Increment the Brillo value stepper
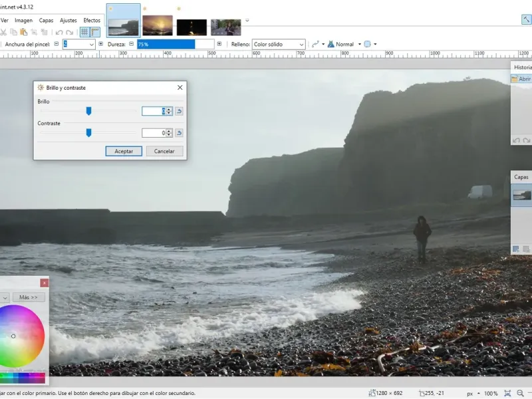The image size is (532, 399). 169,109
